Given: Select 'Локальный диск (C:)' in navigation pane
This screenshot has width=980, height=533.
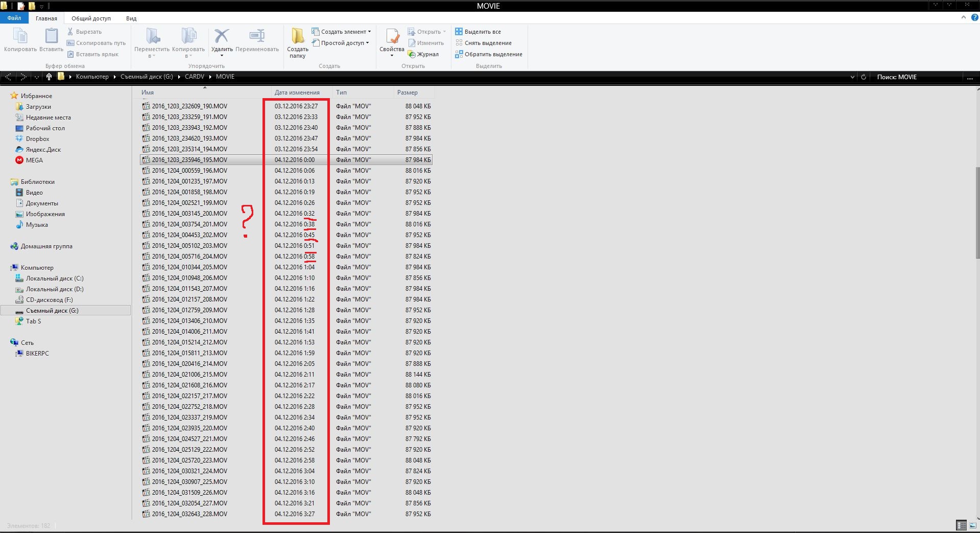Looking at the screenshot, I should (x=54, y=279).
